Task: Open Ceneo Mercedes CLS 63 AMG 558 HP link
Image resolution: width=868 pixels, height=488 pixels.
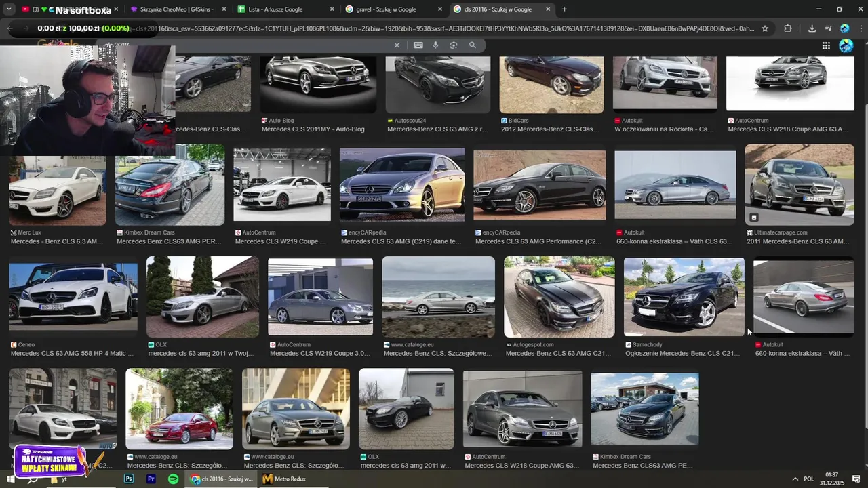Action: tap(71, 353)
